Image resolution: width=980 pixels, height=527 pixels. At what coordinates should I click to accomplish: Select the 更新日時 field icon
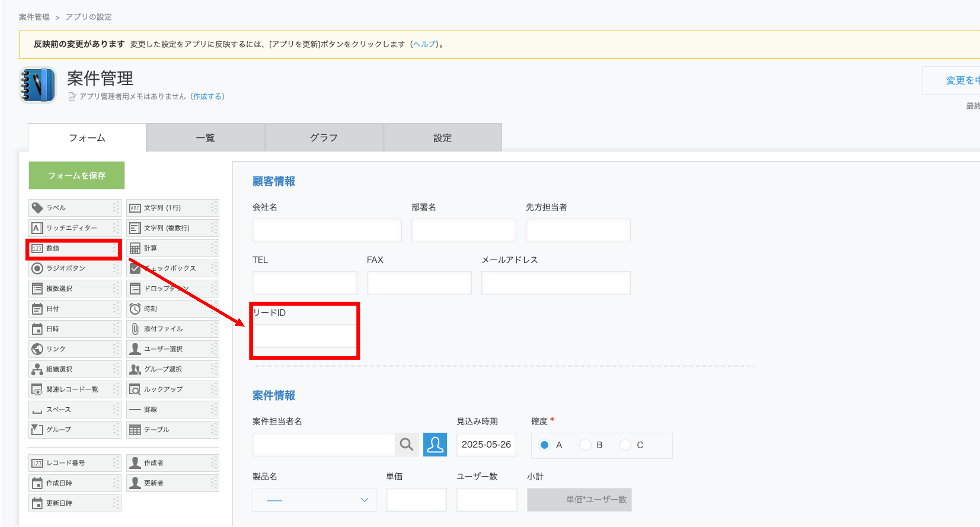(x=37, y=504)
